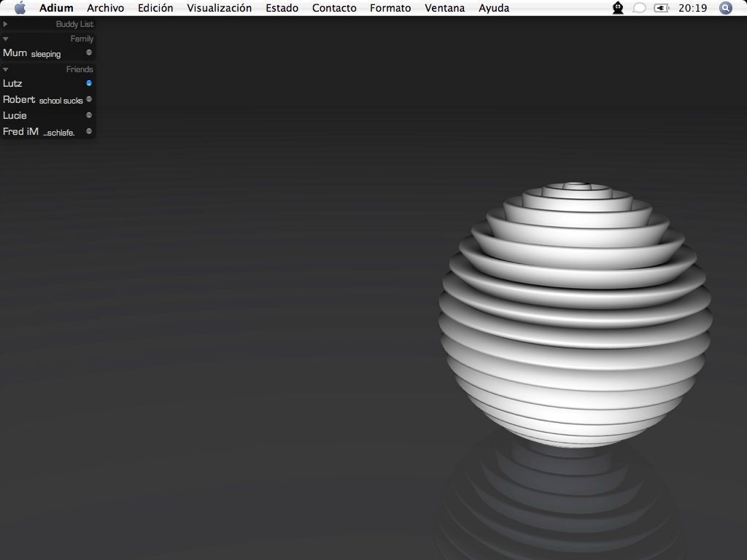Screen dimensions: 747x560
Task: Open the Apple menu logo
Action: click(20, 8)
